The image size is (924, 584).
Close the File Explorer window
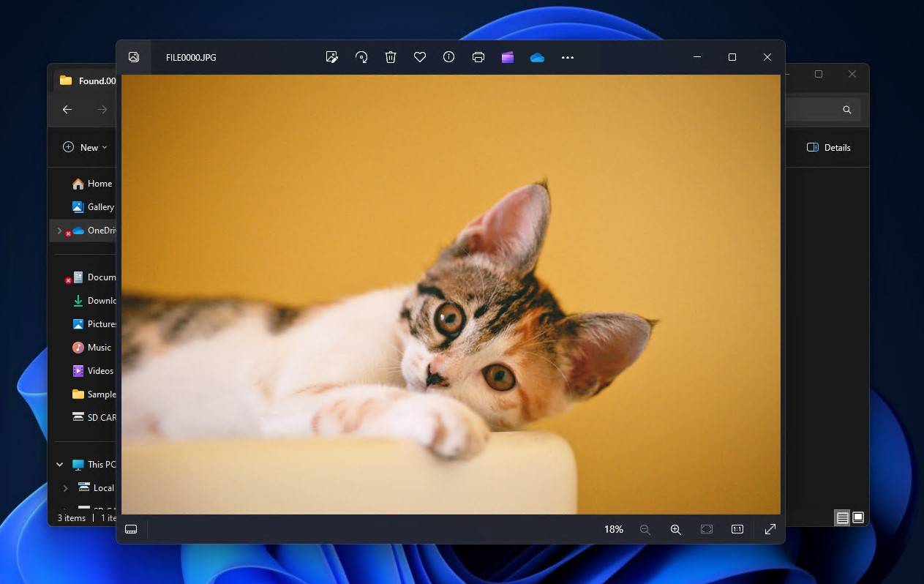pos(852,74)
